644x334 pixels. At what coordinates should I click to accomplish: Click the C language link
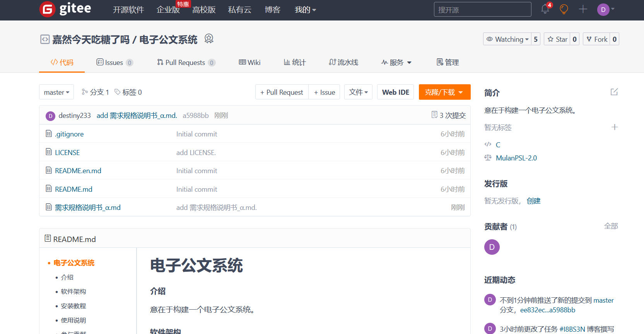point(498,145)
